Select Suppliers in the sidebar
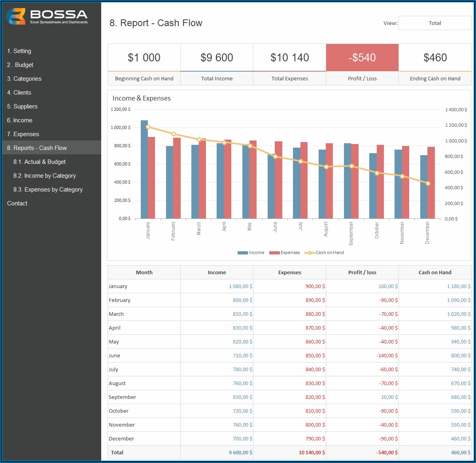Viewport: 476px width, 463px height. point(22,106)
